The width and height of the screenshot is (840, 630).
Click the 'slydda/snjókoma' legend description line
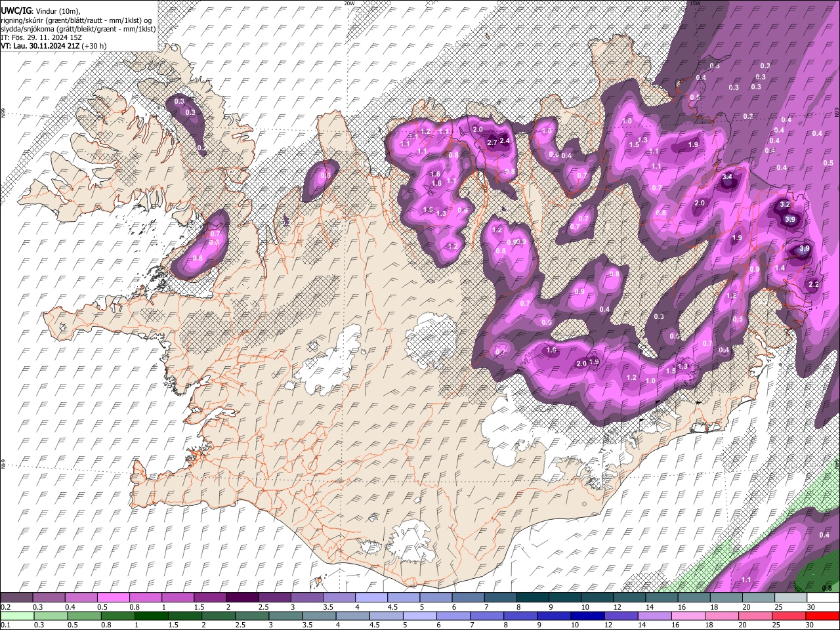pos(78,29)
